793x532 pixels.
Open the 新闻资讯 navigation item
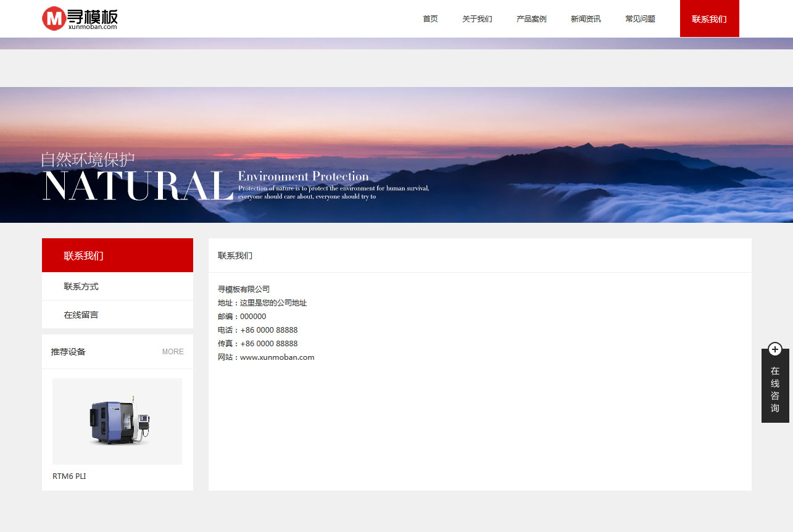click(586, 19)
